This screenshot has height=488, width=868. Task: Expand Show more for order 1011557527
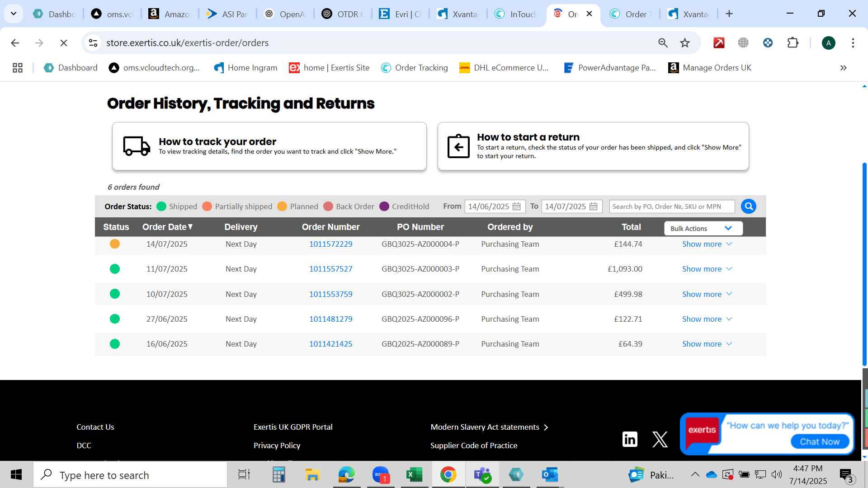coord(707,269)
